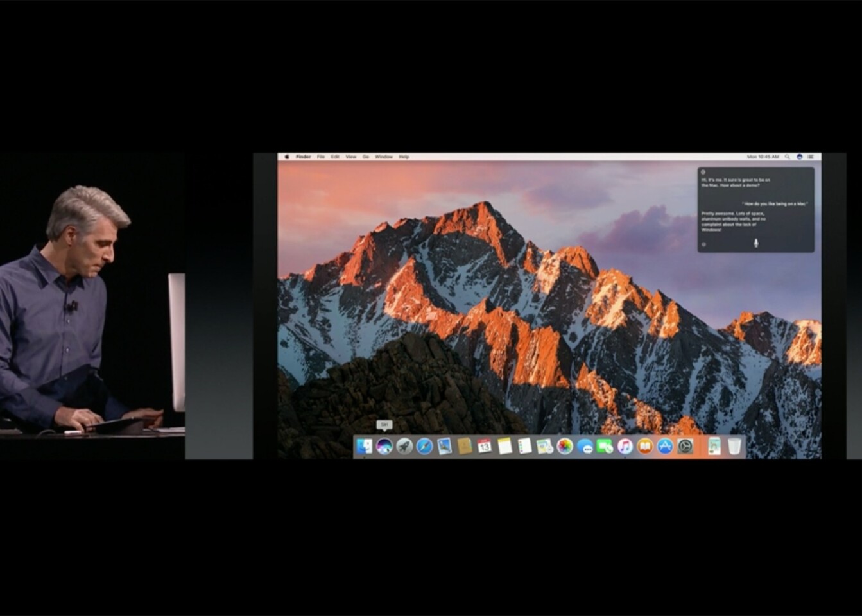
Task: Open the document stack beside Trash
Action: click(714, 446)
